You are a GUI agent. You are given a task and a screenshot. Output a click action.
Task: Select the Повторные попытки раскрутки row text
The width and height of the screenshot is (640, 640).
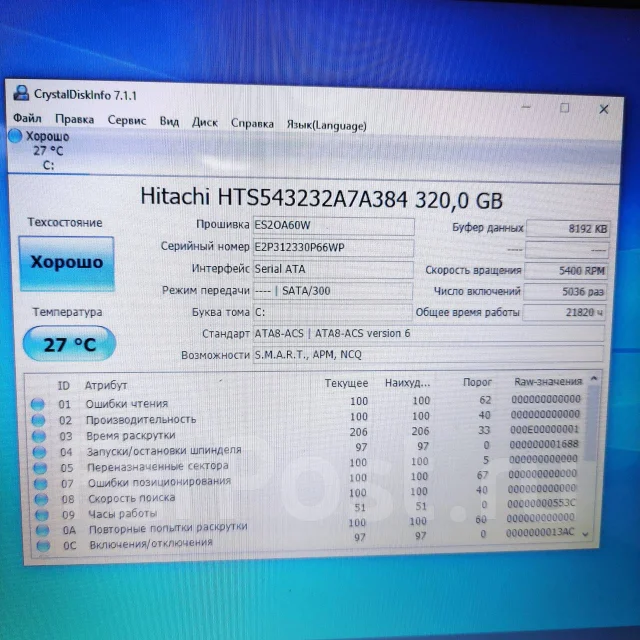point(169,528)
